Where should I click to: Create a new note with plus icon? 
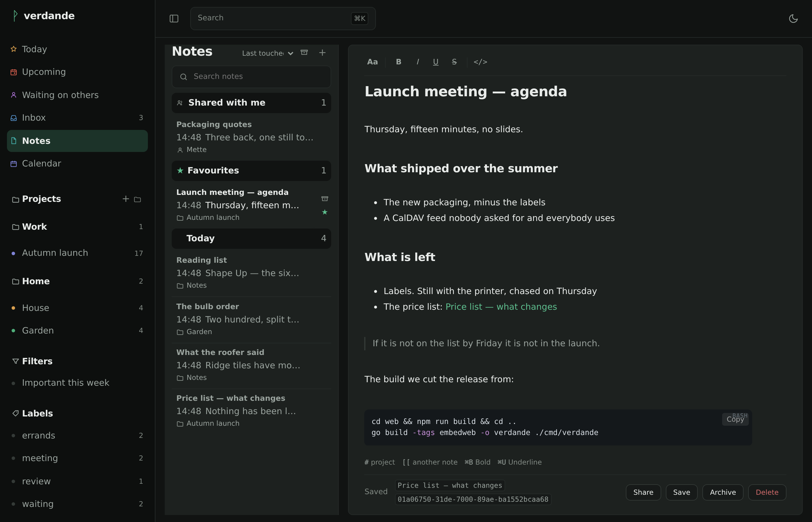point(322,52)
